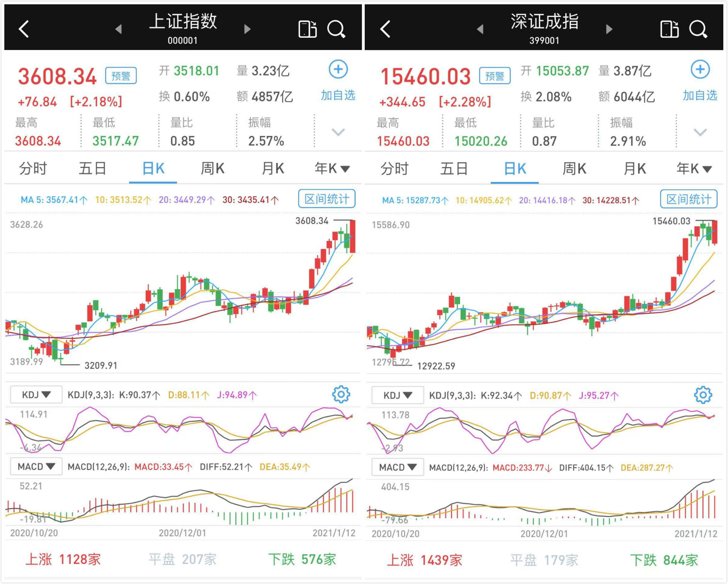Open MACD indicator dropdown on 上证指数
728x584 pixels.
tap(36, 466)
